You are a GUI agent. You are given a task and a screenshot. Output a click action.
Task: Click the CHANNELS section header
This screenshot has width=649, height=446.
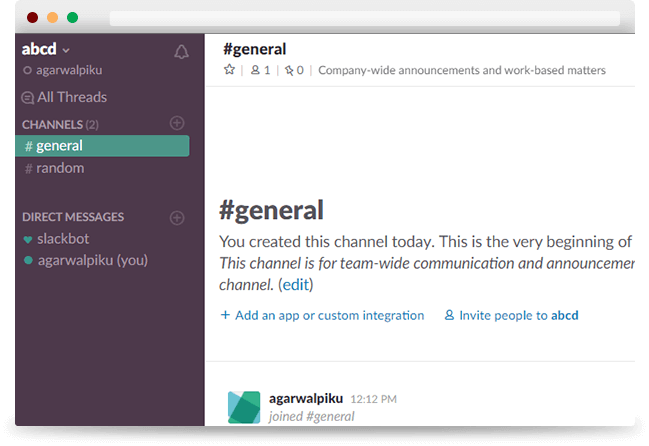60,125
